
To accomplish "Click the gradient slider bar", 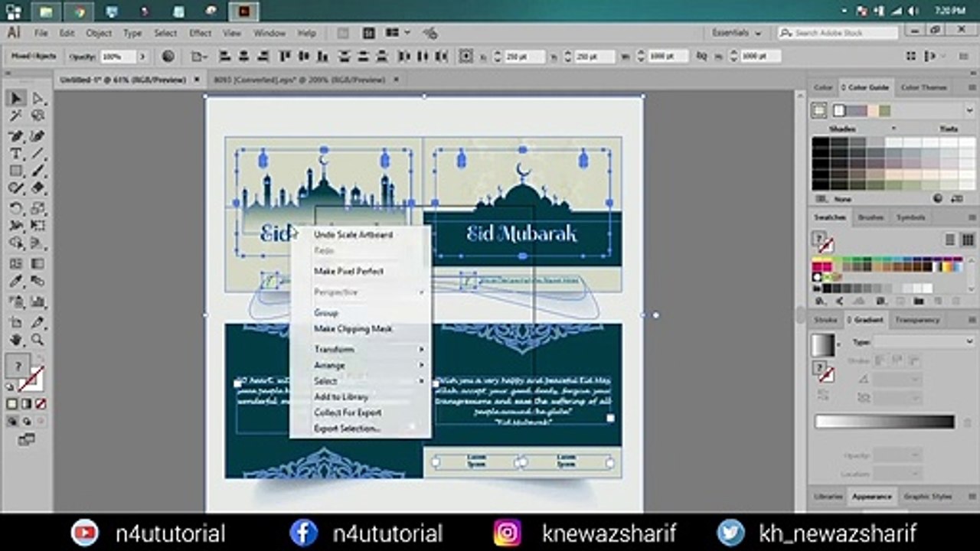I will [x=884, y=422].
